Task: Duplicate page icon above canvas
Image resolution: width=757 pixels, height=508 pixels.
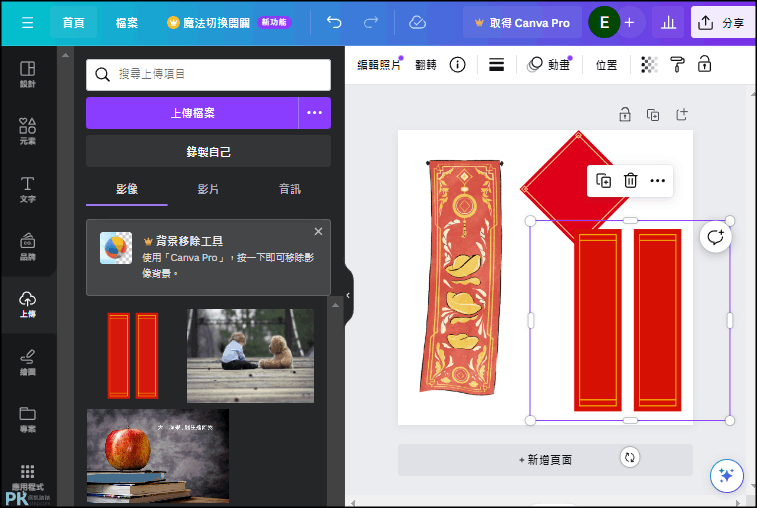Action: click(653, 114)
